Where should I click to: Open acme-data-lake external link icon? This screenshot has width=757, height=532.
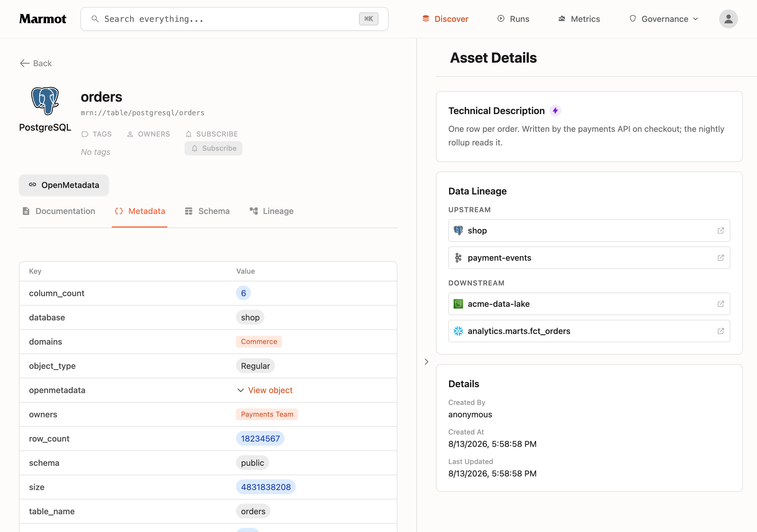(721, 304)
